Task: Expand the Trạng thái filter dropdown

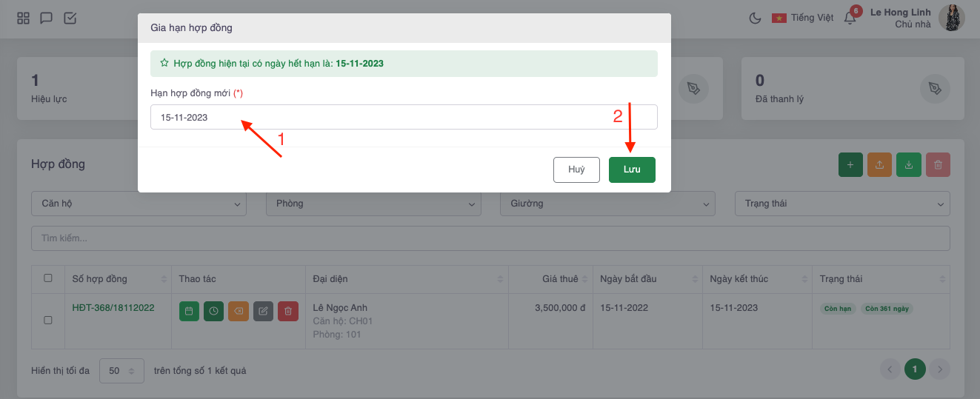Action: click(841, 204)
